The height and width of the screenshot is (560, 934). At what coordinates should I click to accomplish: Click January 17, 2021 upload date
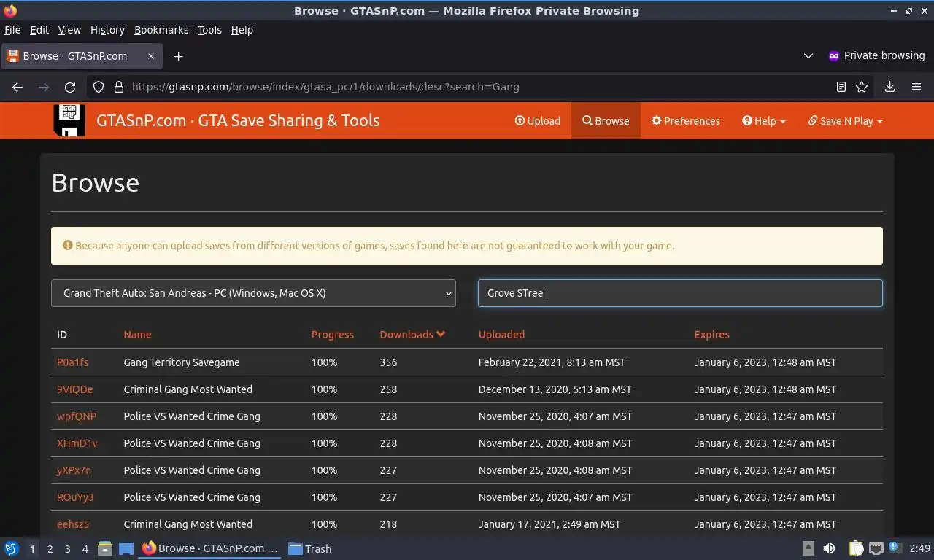[549, 524]
